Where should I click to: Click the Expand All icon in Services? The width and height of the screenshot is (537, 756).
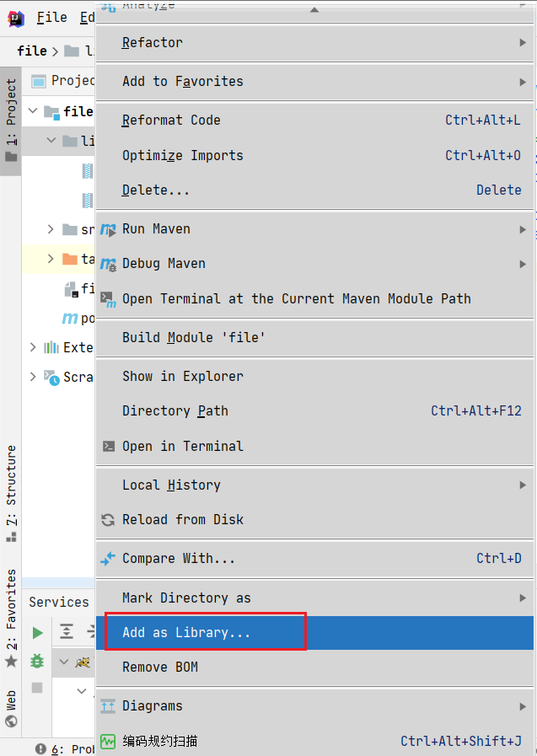[x=67, y=632]
